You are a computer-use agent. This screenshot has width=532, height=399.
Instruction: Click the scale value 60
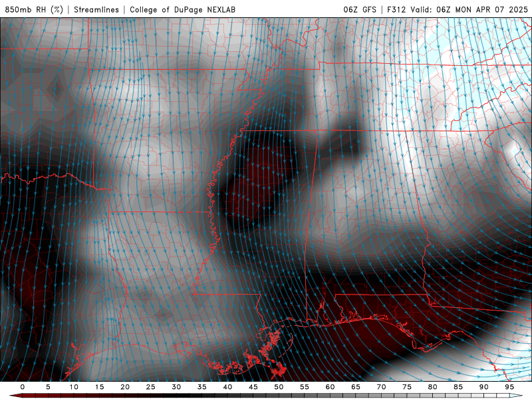[x=330, y=387]
